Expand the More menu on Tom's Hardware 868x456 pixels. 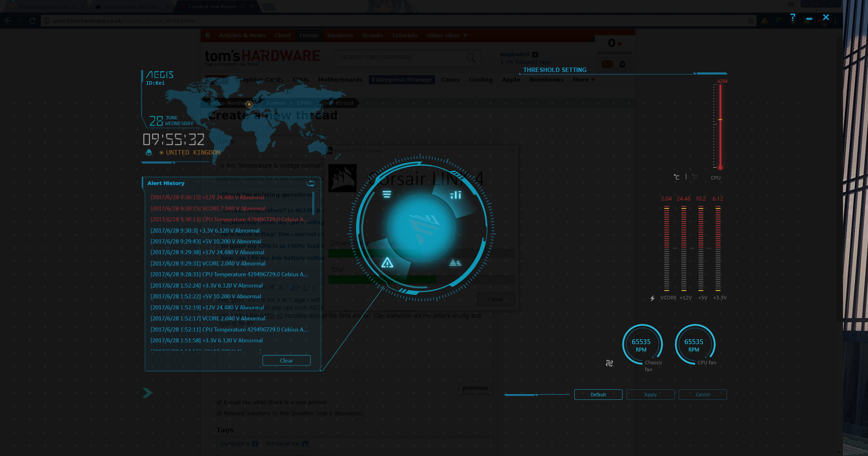583,79
